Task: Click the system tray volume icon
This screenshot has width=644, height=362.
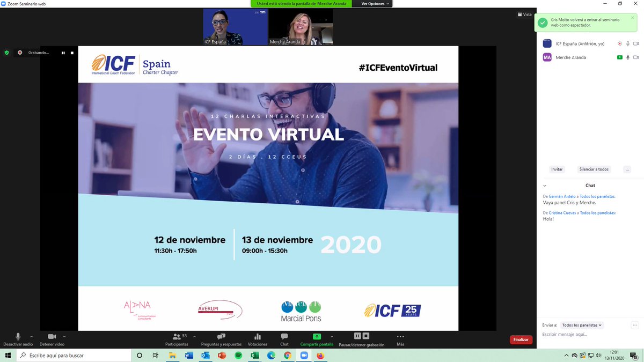Action: [599, 355]
